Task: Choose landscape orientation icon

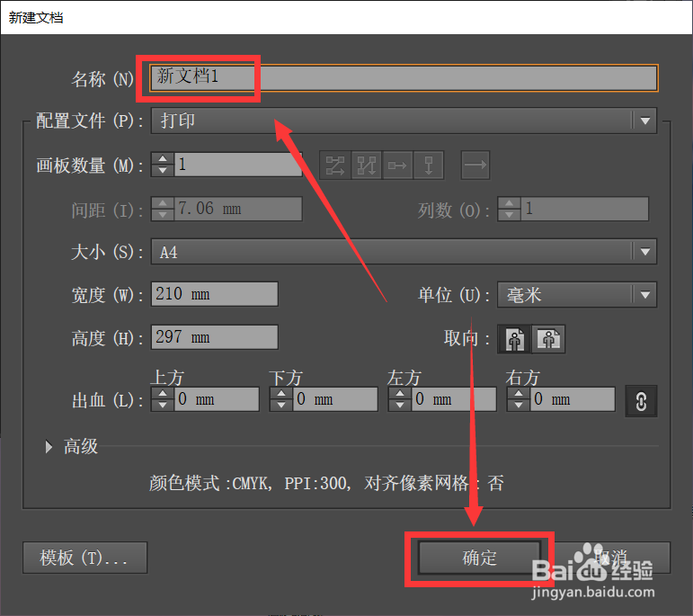Action: pyautogui.click(x=548, y=339)
